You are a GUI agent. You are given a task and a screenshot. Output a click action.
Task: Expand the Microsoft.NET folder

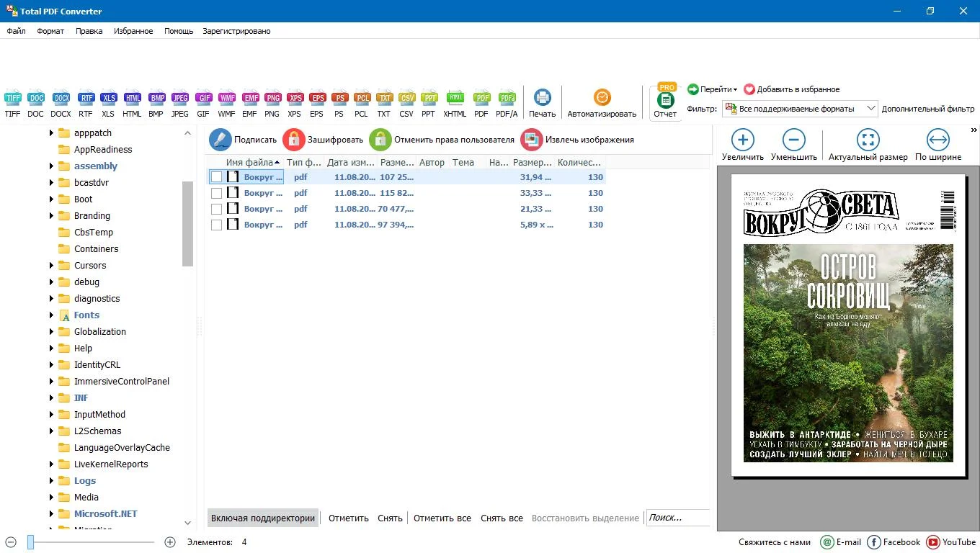click(x=51, y=514)
